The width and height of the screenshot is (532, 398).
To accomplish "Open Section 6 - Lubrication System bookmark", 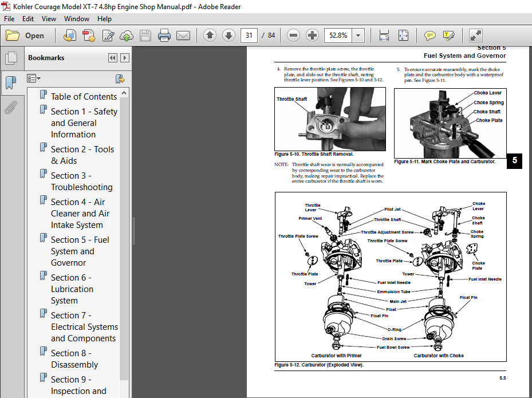I will point(72,289).
